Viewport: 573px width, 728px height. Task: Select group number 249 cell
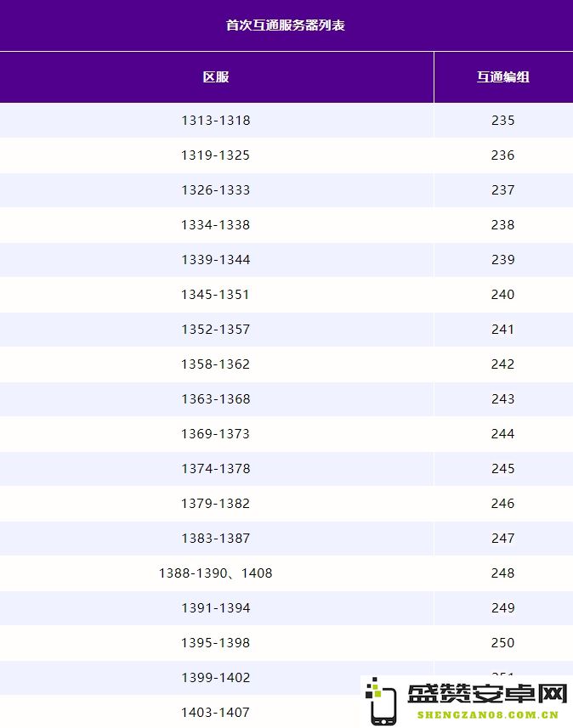(503, 607)
